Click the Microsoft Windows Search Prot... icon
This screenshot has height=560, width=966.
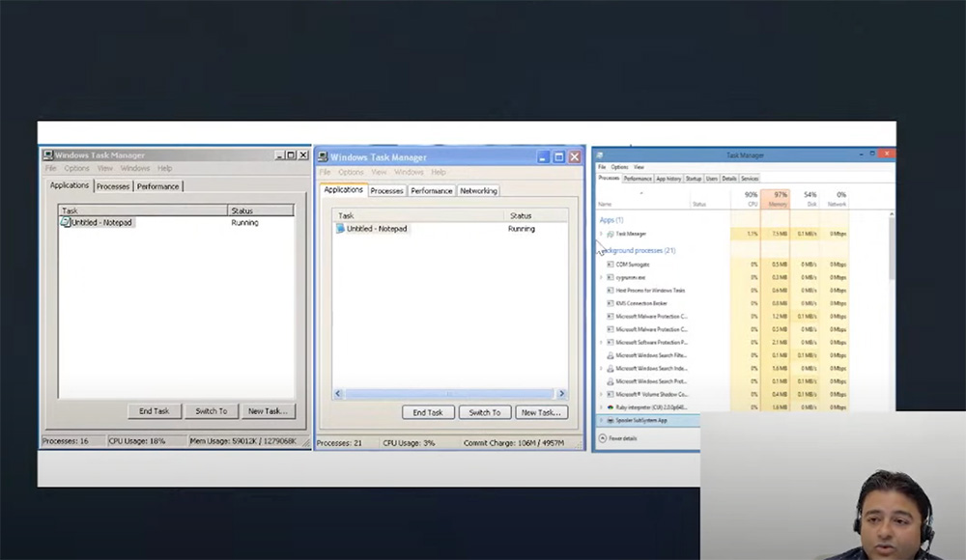(611, 381)
